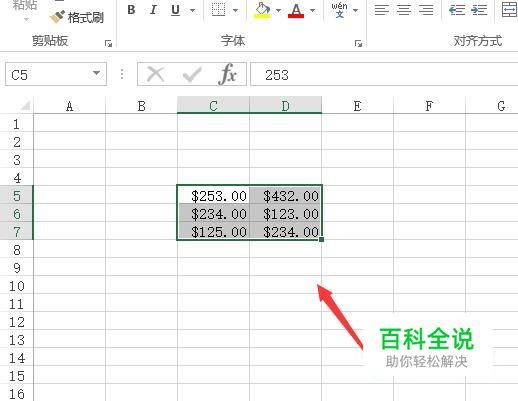Screen dimensions: 518x401
Task: Open Insert Function fx
Action: [x=228, y=74]
